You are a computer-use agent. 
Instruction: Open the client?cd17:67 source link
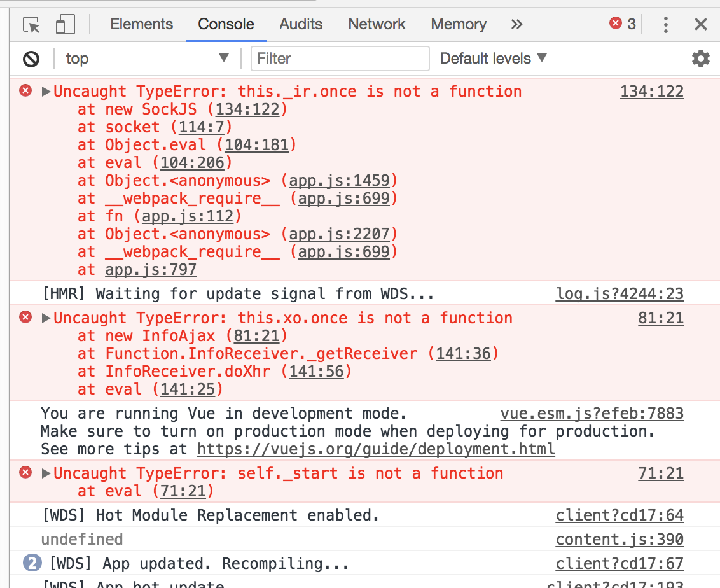(620, 564)
